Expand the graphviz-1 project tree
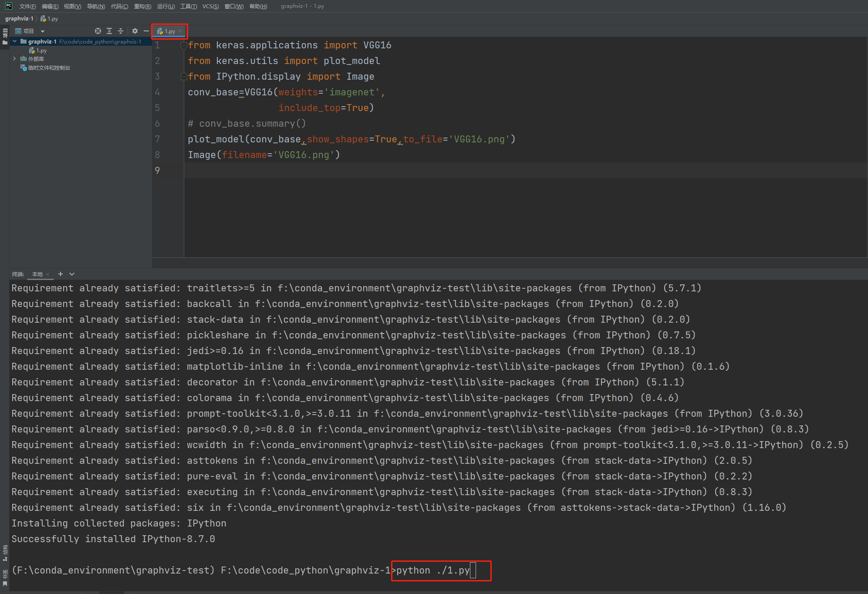Screen dimensions: 868x594 [14, 41]
